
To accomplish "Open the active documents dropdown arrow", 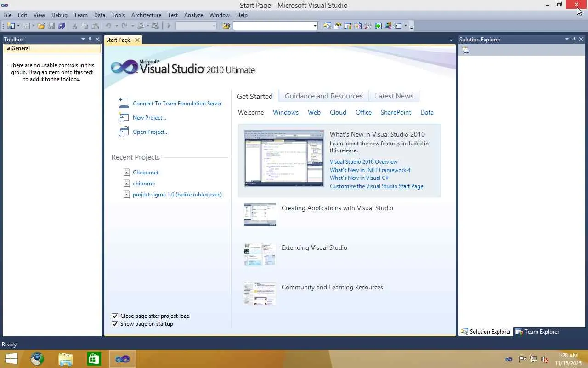I will coord(451,40).
